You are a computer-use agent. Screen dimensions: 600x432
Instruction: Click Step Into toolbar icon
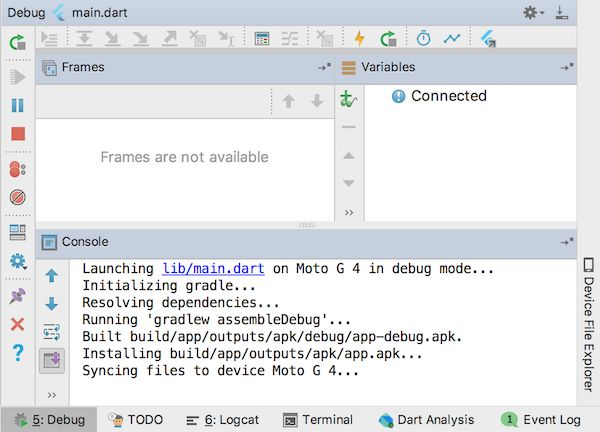tap(112, 39)
